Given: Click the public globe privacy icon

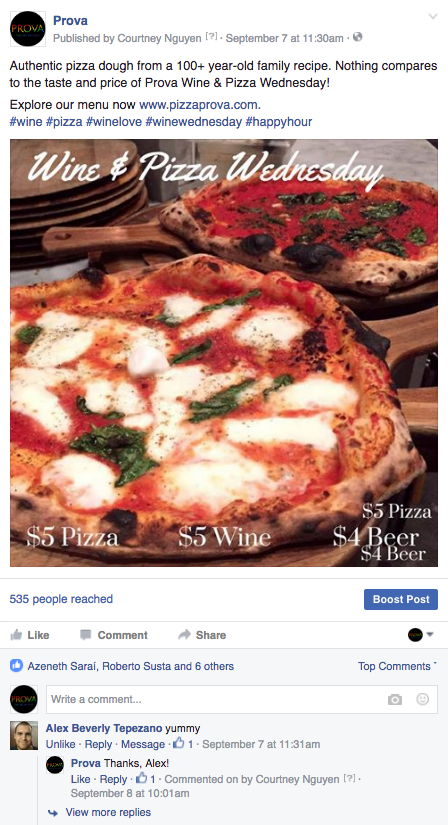Looking at the screenshot, I should pyautogui.click(x=357, y=37).
